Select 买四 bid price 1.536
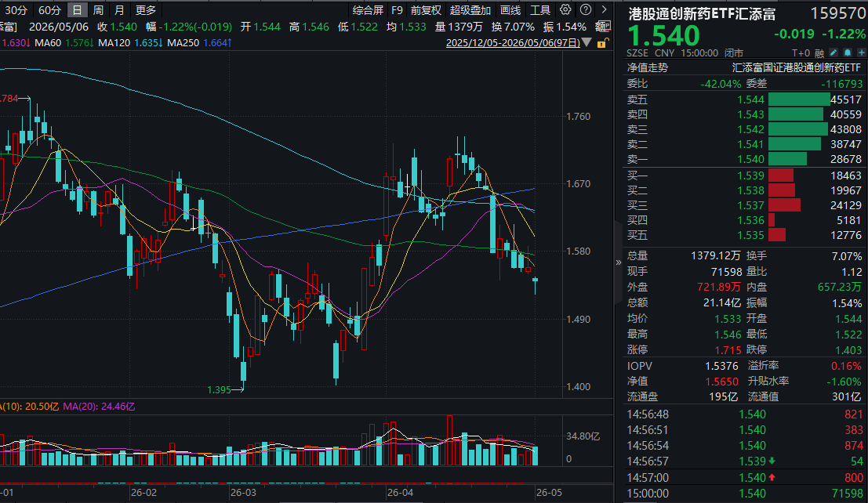868x503 pixels. [750, 220]
